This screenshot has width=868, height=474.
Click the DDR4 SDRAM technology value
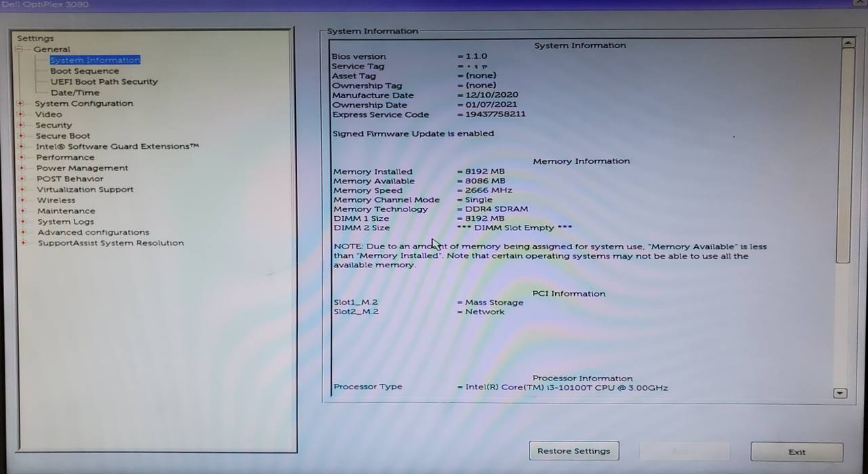click(x=496, y=209)
